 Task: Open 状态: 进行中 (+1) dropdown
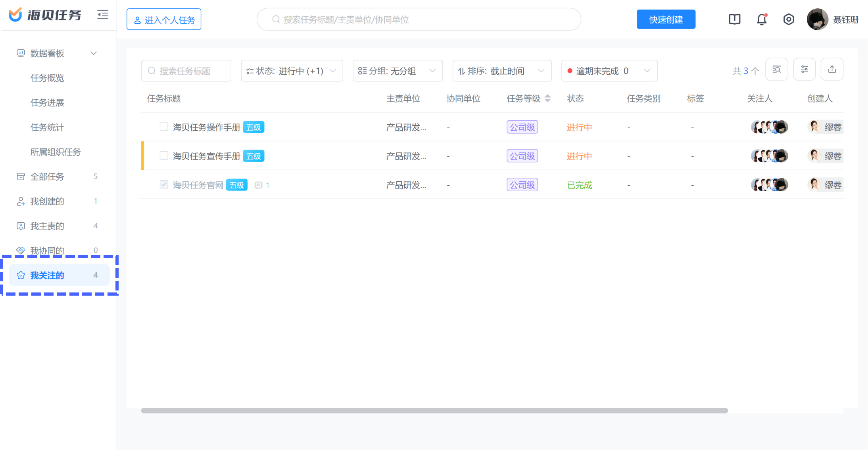(292, 71)
